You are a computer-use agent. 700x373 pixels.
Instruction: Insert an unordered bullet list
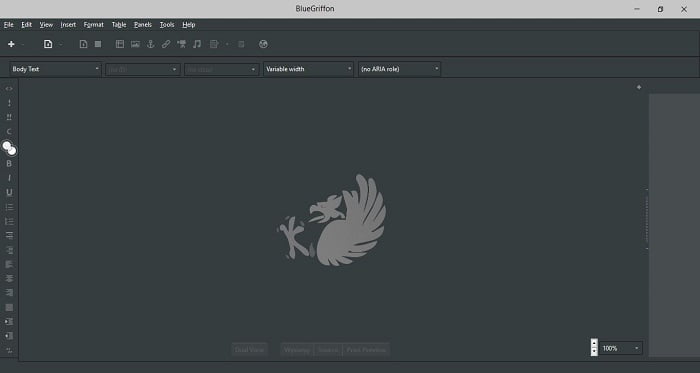9,207
